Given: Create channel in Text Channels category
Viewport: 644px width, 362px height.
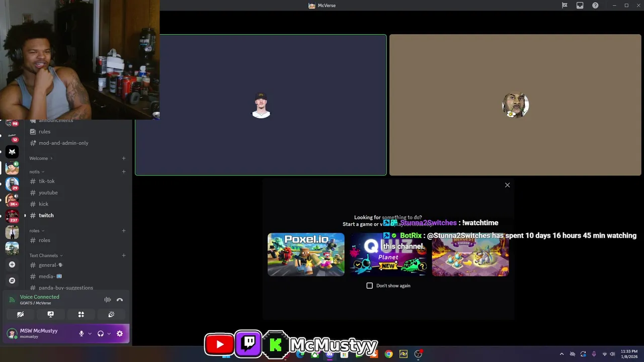Looking at the screenshot, I should point(124,255).
